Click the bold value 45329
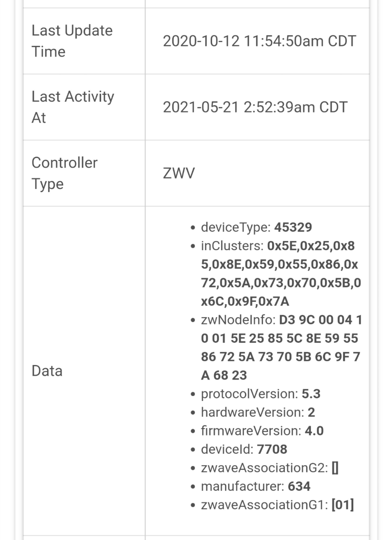Viewport: 392px width, 540px height. (293, 227)
